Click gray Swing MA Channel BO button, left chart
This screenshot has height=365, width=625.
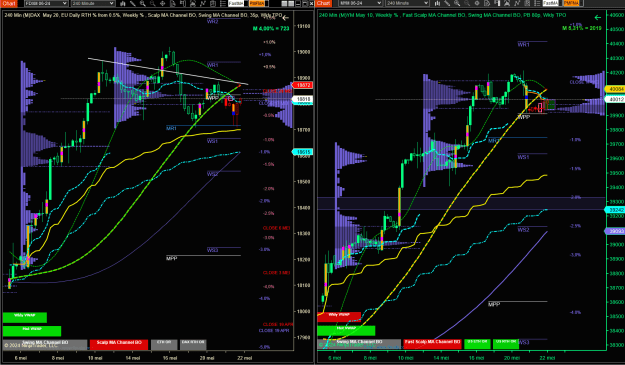click(x=45, y=345)
